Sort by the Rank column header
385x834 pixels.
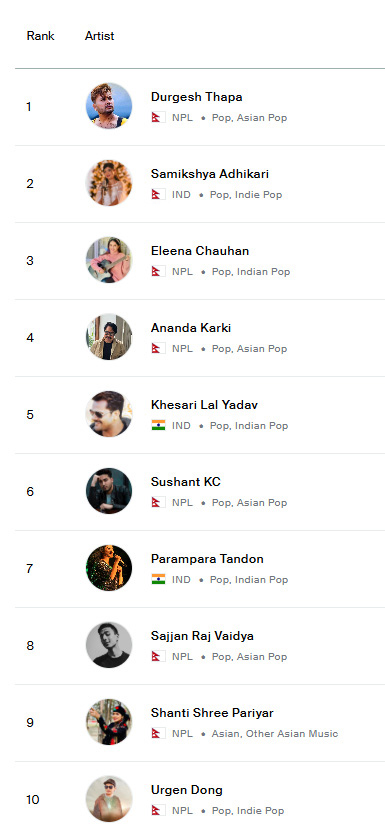click(40, 36)
